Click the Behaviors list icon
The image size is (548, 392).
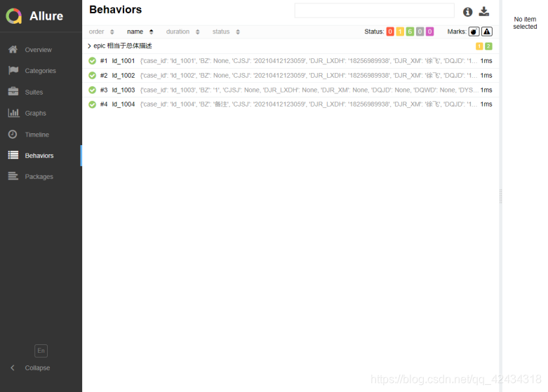[x=13, y=155]
